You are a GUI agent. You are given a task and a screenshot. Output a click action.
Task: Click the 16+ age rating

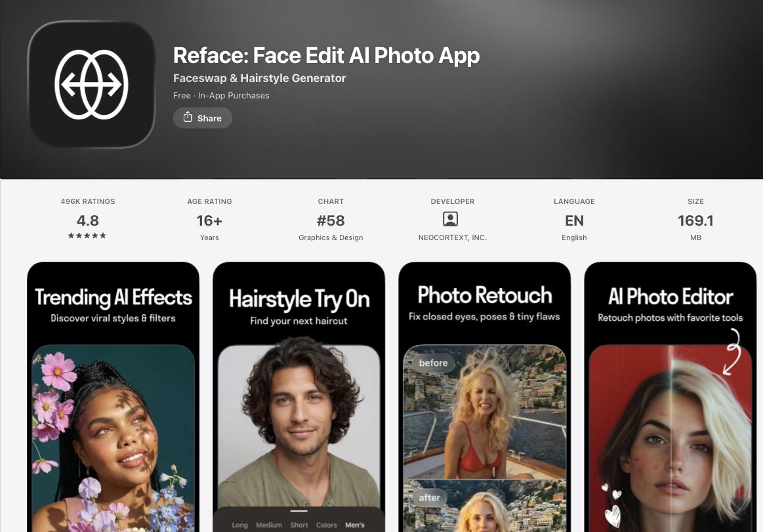(x=209, y=220)
